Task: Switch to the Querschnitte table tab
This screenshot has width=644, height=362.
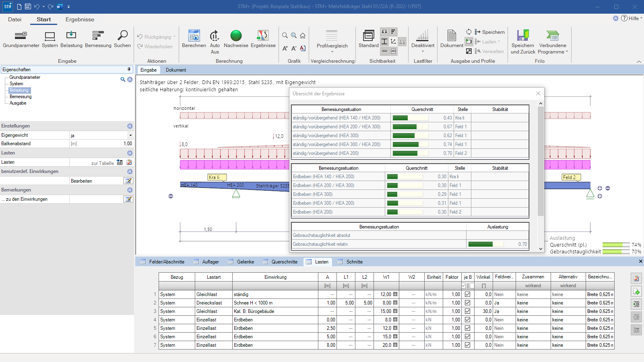Action: [280, 262]
